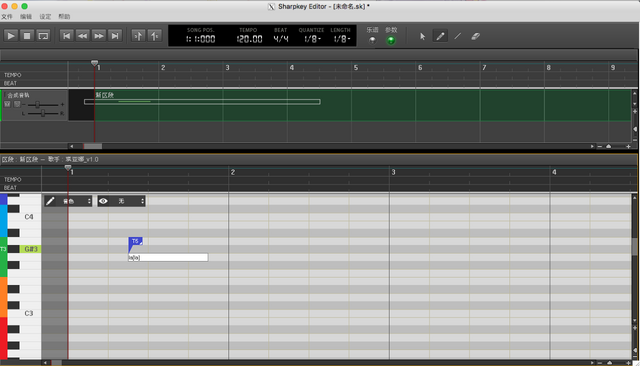Click the left marker snap icon
The image size is (640, 366).
[x=138, y=36]
